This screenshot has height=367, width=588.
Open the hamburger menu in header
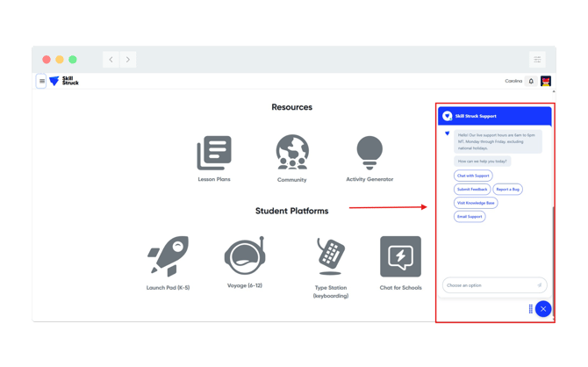41,82
